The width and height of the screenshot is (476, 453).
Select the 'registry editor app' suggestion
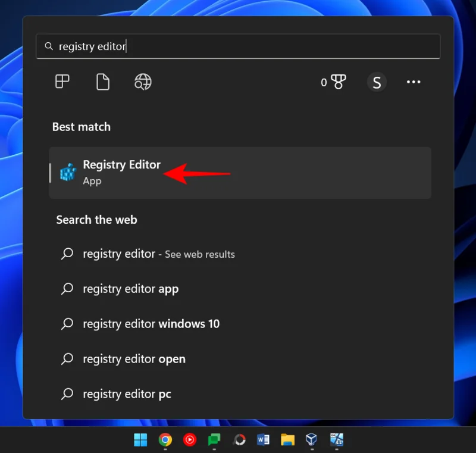point(130,289)
